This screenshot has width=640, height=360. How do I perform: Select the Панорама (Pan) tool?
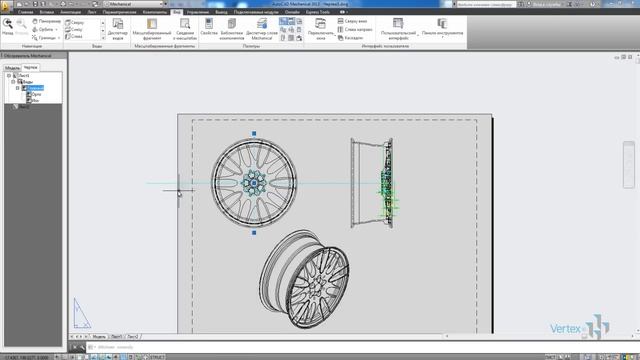pos(47,21)
